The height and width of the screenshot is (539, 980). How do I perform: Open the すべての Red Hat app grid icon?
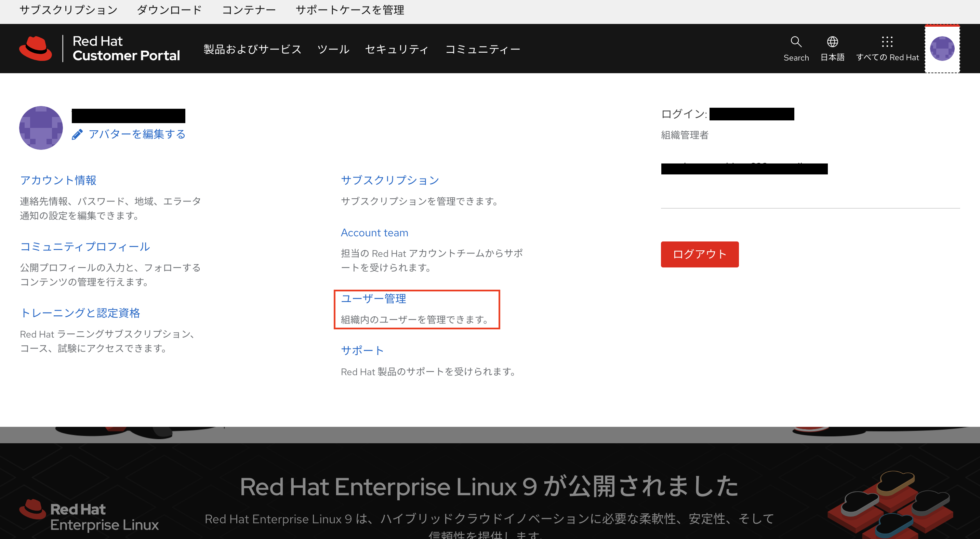[x=887, y=42]
